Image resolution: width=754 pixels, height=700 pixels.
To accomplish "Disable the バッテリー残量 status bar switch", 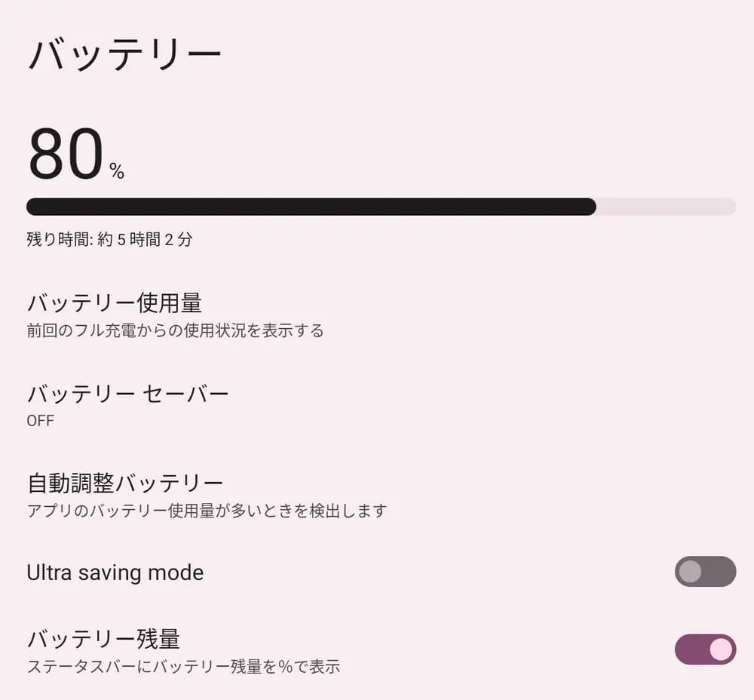I will click(x=705, y=649).
